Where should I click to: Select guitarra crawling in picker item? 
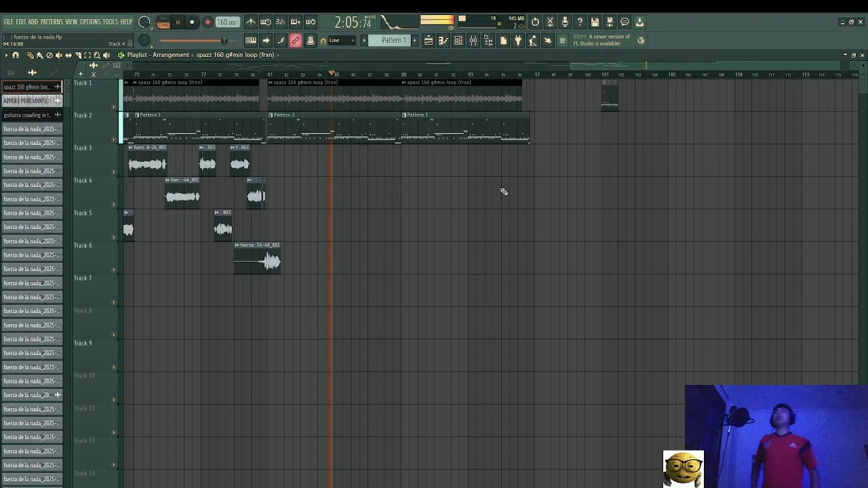(x=32, y=115)
